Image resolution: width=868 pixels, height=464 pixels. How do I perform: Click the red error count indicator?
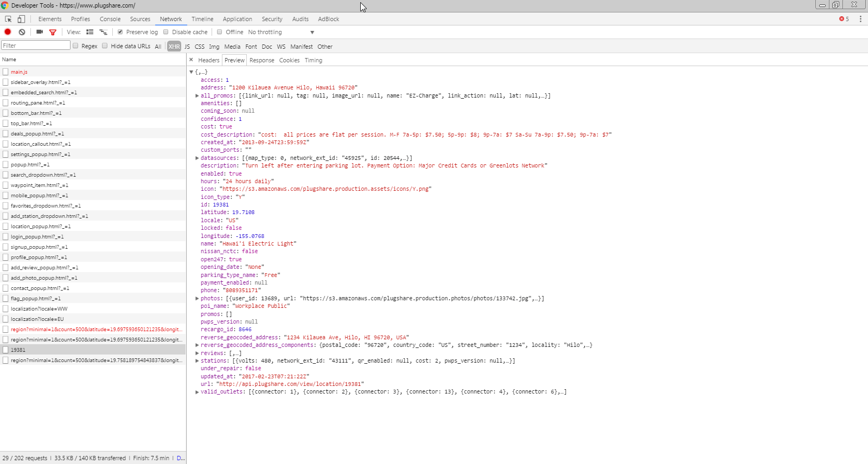pyautogui.click(x=844, y=19)
